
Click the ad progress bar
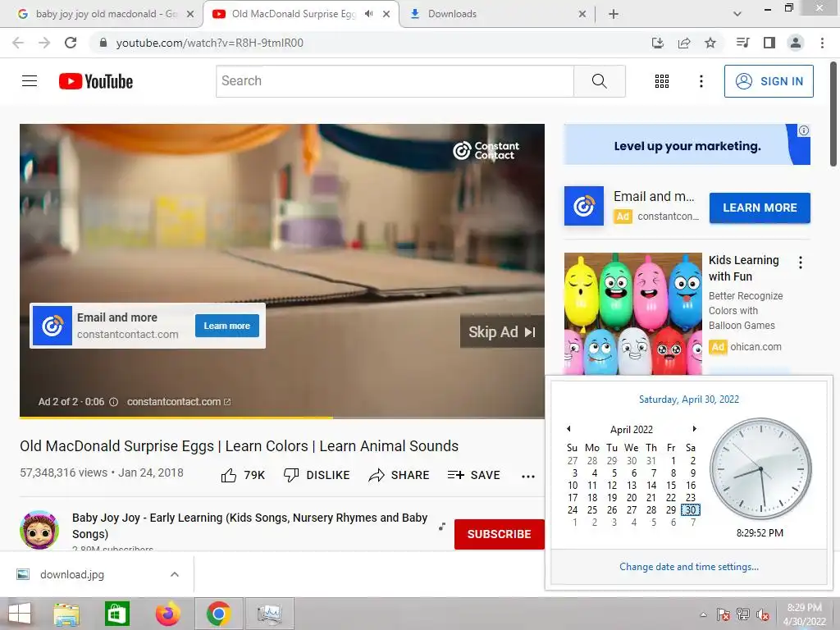coord(282,417)
